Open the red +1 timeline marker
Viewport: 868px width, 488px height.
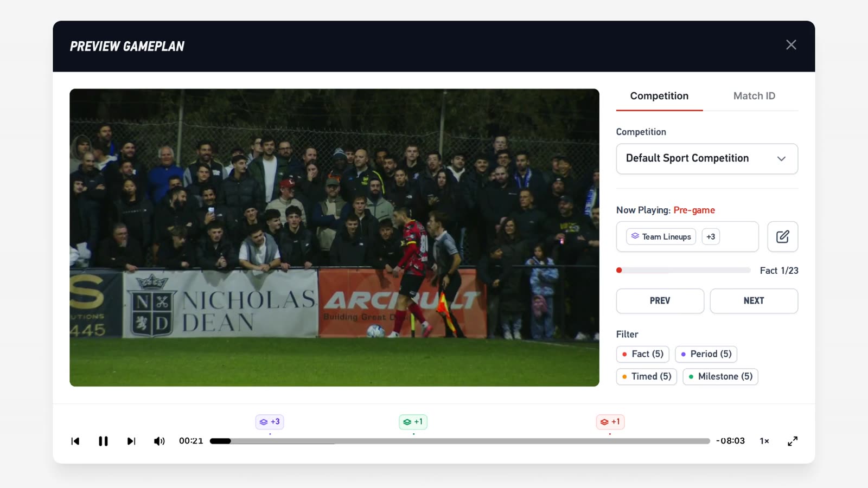coord(610,422)
